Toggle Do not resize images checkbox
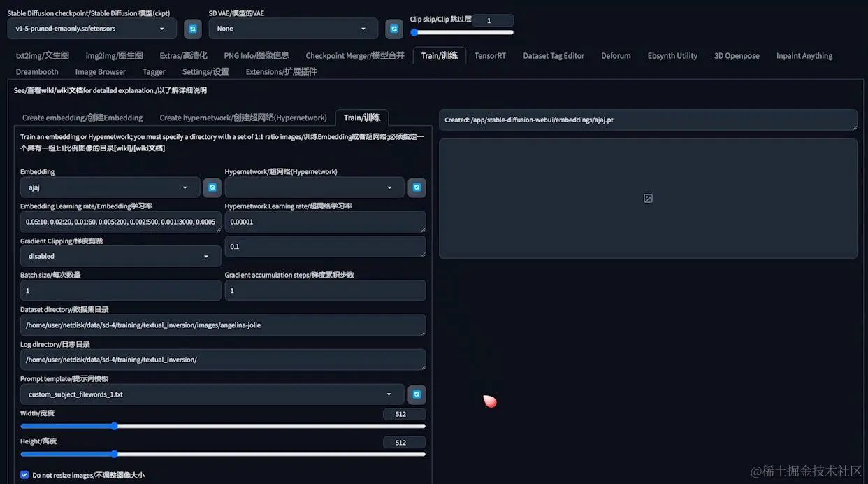 [25, 475]
